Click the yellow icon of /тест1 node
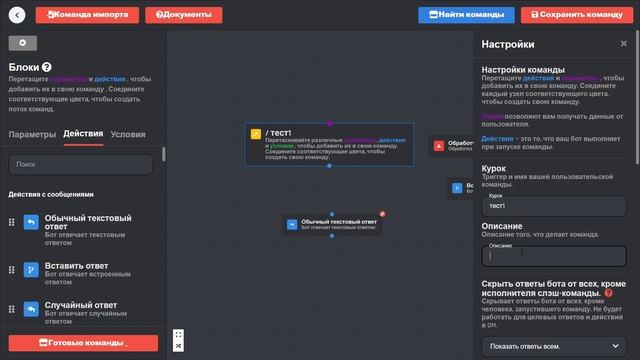Image resolution: width=640 pixels, height=360 pixels. click(x=256, y=134)
